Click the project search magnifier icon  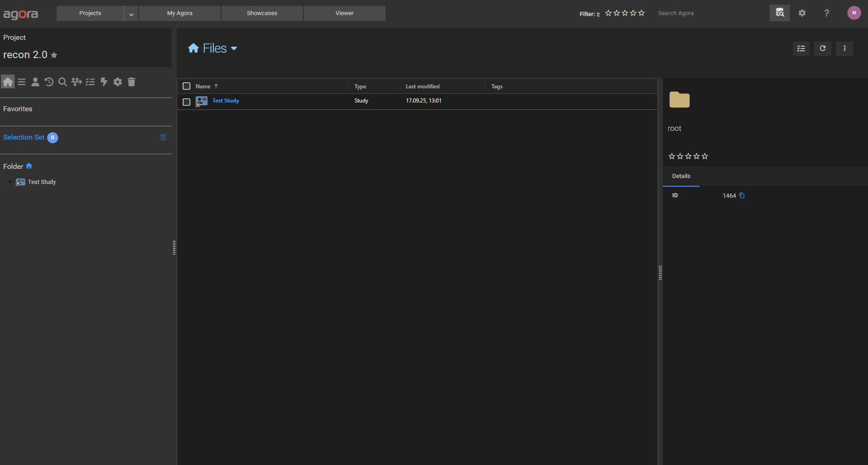coord(63,82)
